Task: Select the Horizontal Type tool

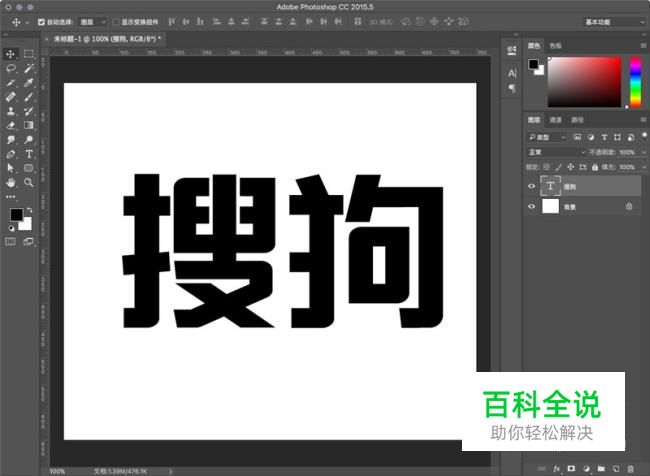Action: click(29, 154)
